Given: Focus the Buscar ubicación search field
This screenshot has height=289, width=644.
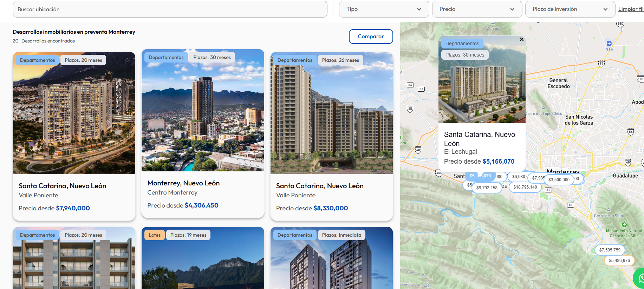Looking at the screenshot, I should [x=170, y=9].
